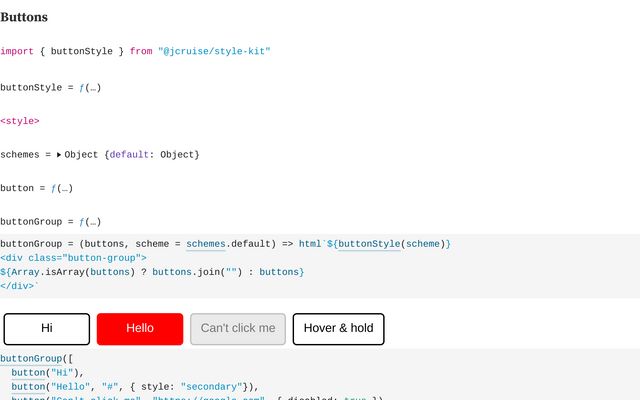Screen dimensions: 640x400
Task: Click the "Buttons" section heading
Action: [x=24, y=17]
